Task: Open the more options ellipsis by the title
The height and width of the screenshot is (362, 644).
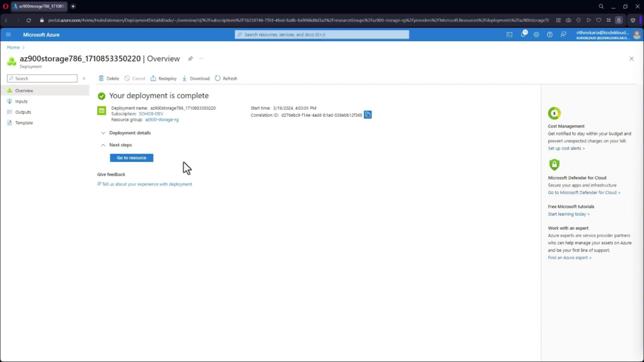Action: (x=201, y=59)
